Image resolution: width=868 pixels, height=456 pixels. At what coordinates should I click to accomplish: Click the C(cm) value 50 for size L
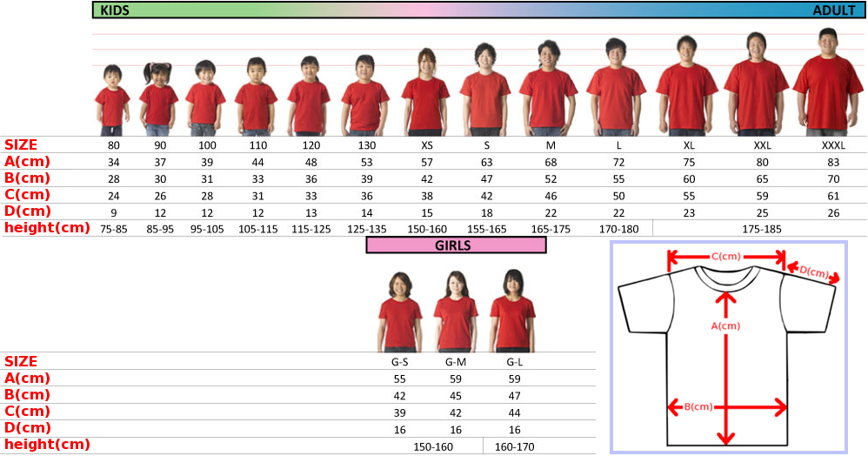coord(619,196)
